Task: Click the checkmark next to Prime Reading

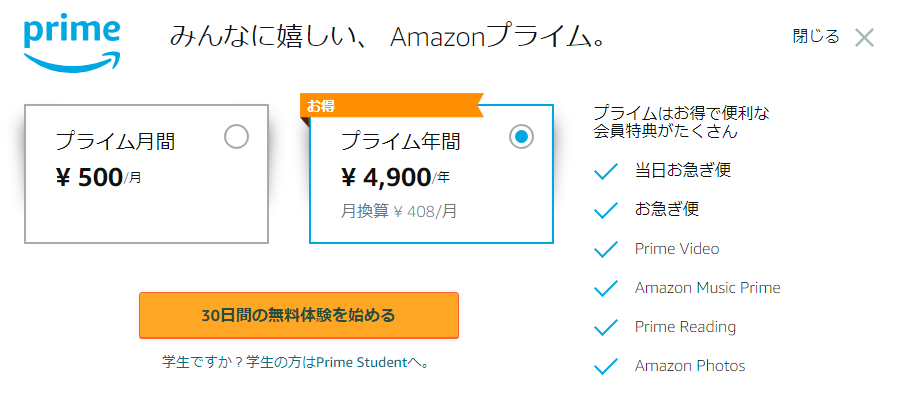Action: coord(606,327)
